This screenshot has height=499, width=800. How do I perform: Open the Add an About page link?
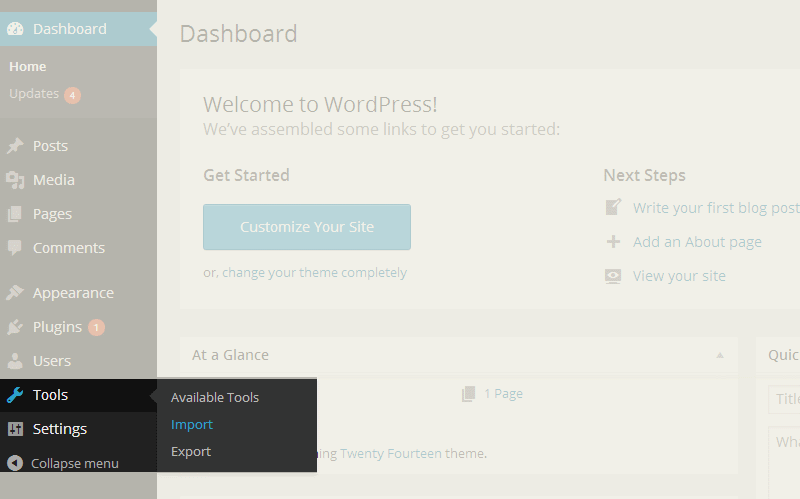[x=697, y=242]
